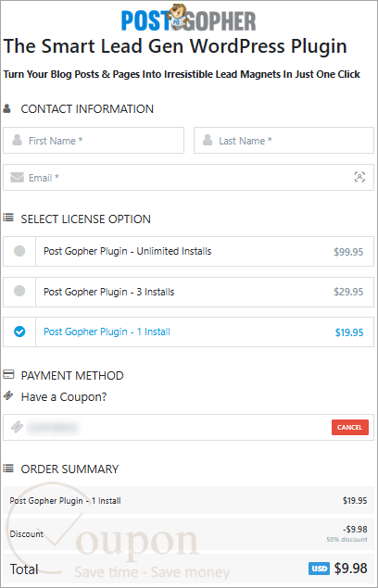The width and height of the screenshot is (378, 588).
Task: Click the Discount row label
Action: (27, 534)
